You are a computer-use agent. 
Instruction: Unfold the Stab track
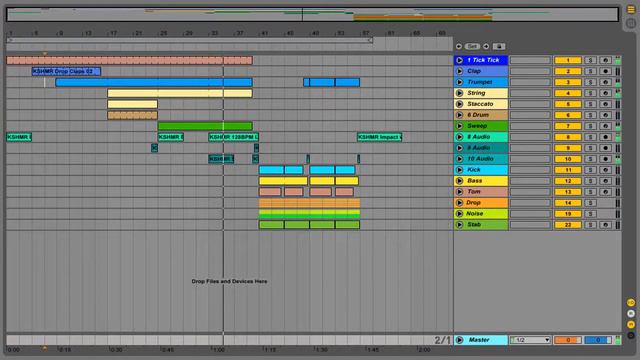click(459, 224)
